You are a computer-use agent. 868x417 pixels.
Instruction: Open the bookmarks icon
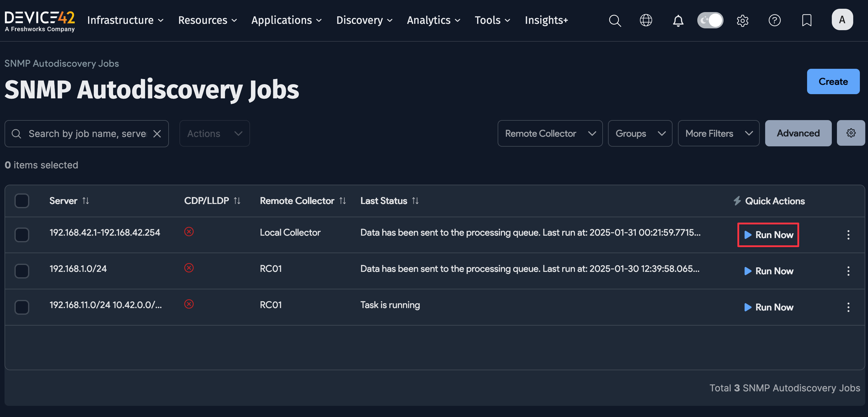click(807, 20)
